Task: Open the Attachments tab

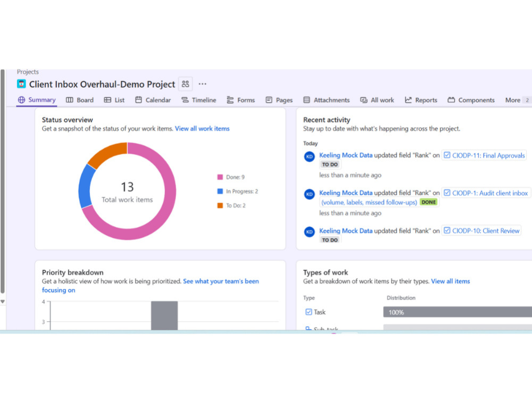Action: click(327, 100)
